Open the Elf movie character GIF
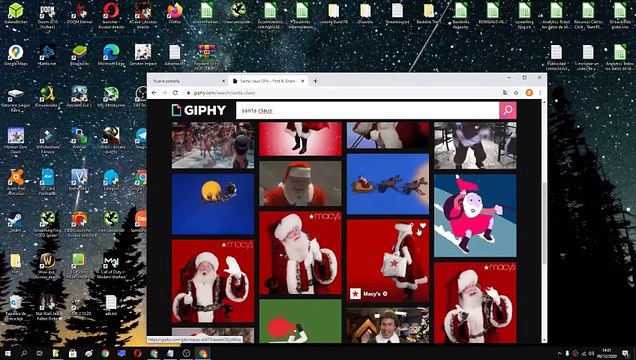The image size is (636, 360). coord(388,325)
